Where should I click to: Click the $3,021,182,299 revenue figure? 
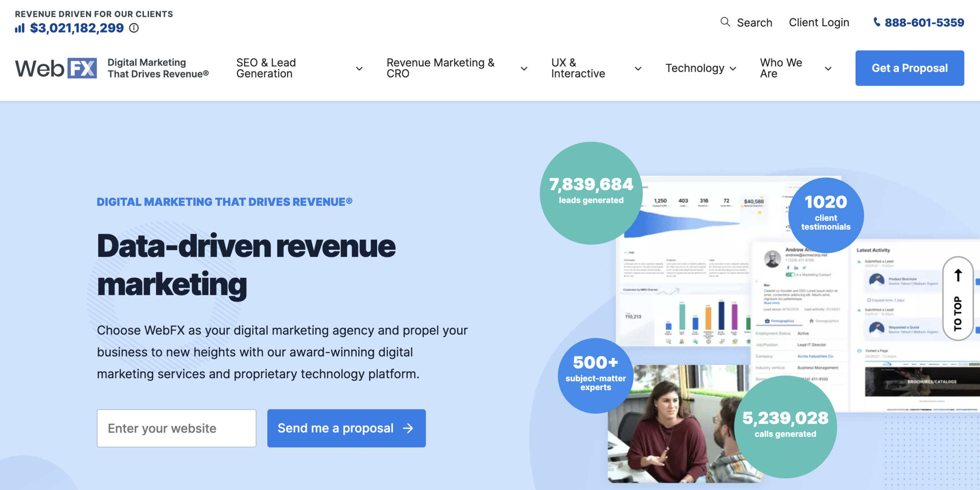pos(77,28)
